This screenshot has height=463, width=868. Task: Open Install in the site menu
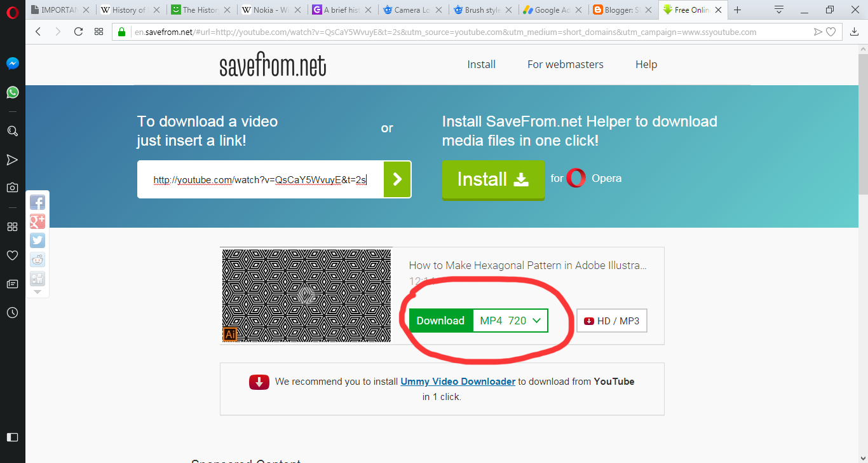[x=482, y=64]
